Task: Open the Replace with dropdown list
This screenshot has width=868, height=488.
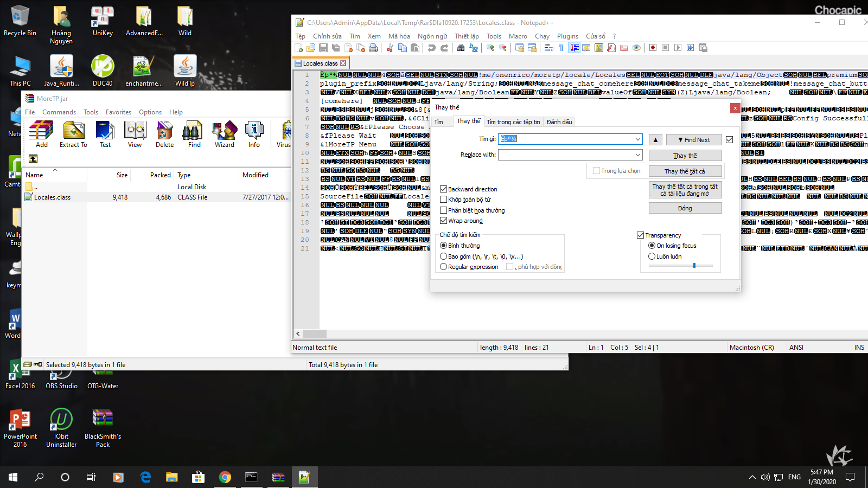Action: tap(637, 155)
